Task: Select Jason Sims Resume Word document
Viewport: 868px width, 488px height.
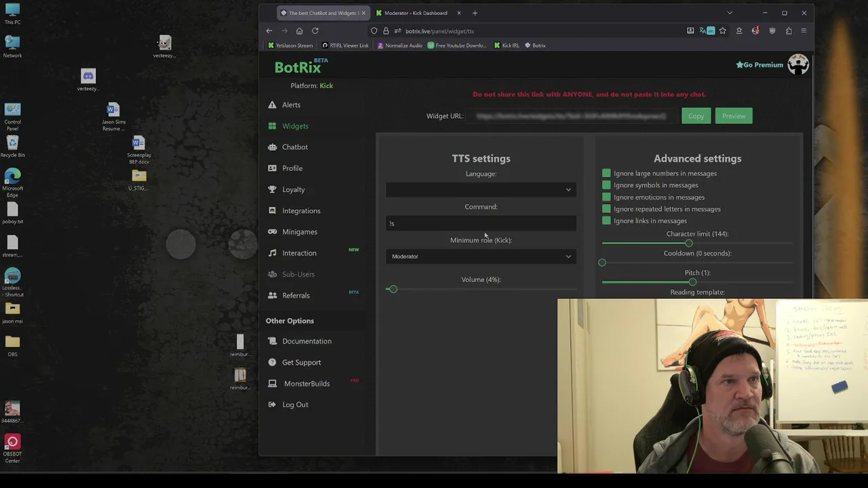Action: click(x=113, y=116)
